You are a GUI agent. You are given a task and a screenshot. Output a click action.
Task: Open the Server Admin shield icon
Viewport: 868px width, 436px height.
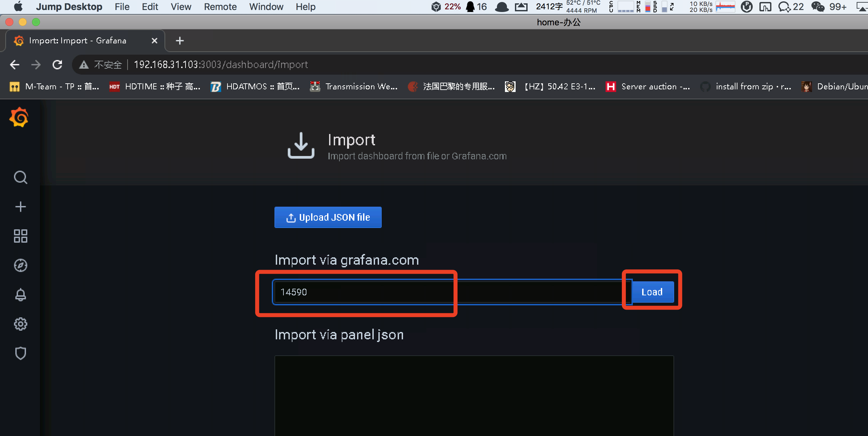[21, 353]
